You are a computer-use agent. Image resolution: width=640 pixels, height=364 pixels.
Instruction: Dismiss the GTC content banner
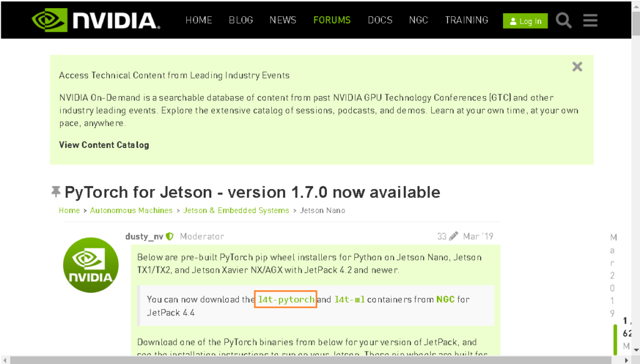pyautogui.click(x=576, y=66)
